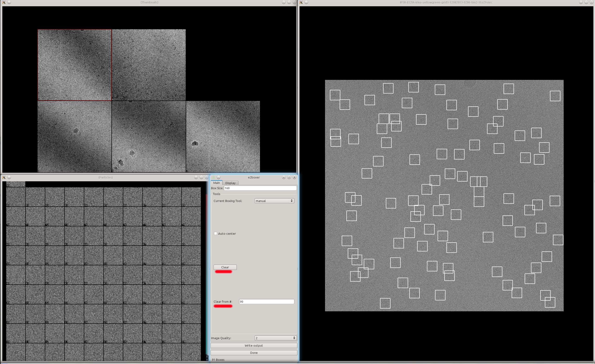This screenshot has height=364, width=595.
Task: Click the Clear from # input field
Action: pyautogui.click(x=266, y=302)
